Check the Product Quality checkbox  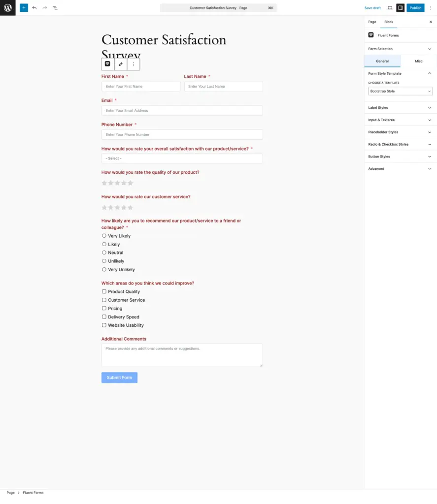104,291
